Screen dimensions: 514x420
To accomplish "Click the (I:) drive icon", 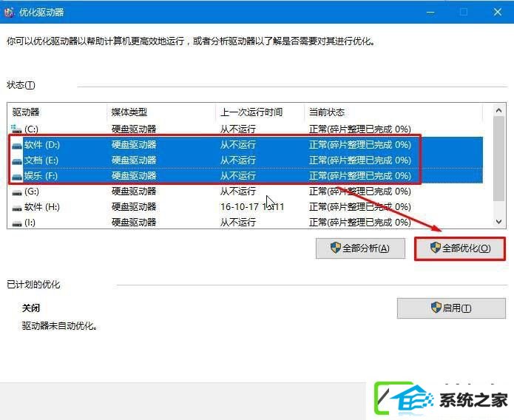I will click(x=17, y=223).
